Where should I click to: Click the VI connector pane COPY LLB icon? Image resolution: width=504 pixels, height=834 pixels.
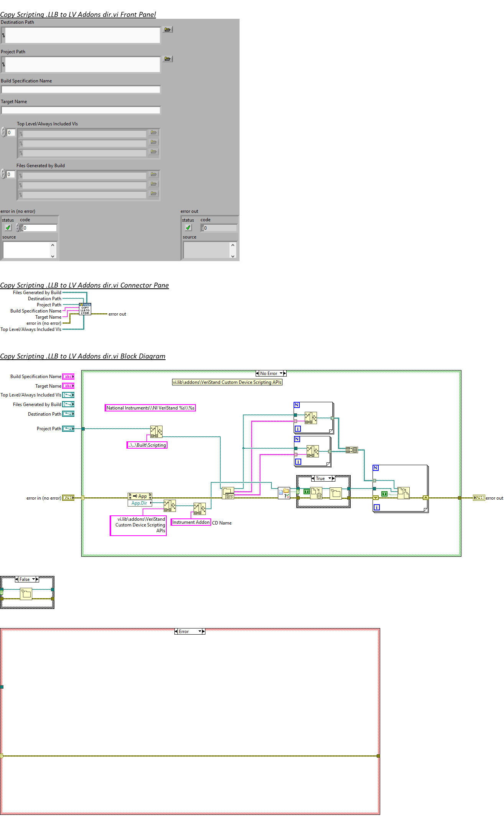click(x=85, y=309)
